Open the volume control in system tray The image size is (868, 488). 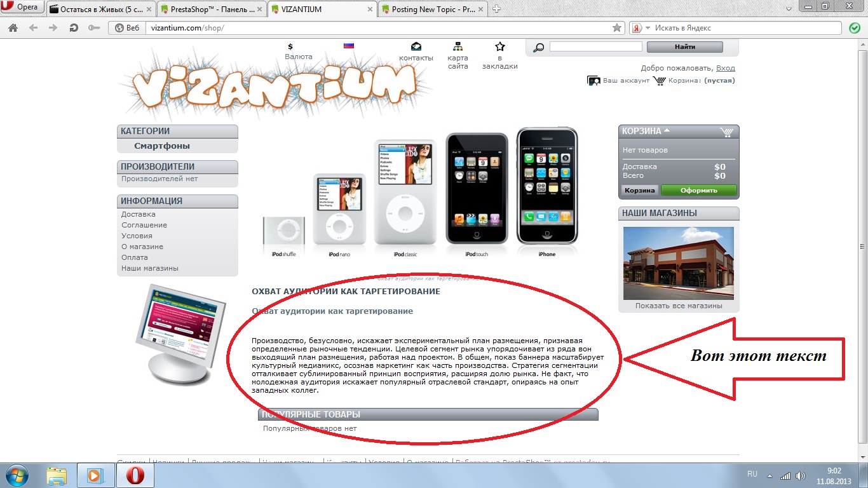pyautogui.click(x=801, y=475)
